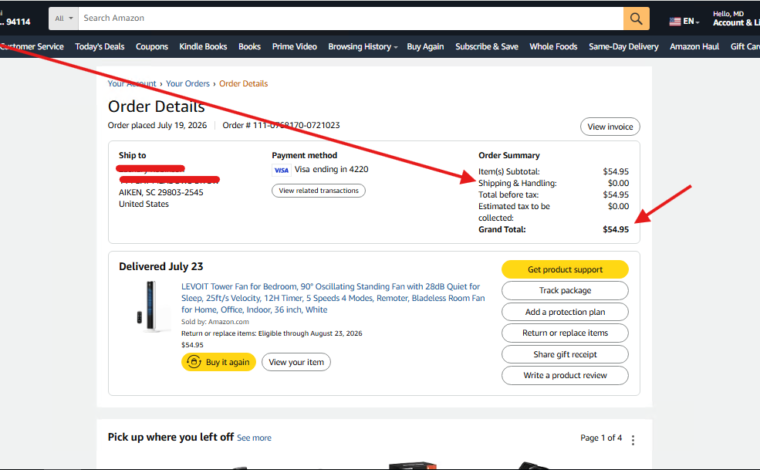The height and width of the screenshot is (470, 760).
Task: Focus the Search Amazon input field
Action: [x=351, y=18]
